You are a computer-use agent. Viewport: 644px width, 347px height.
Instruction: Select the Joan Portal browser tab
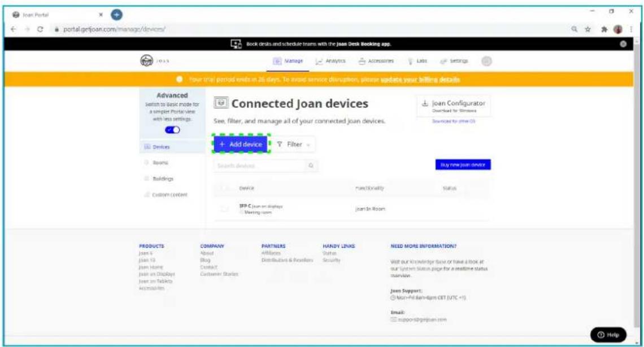tap(36, 10)
